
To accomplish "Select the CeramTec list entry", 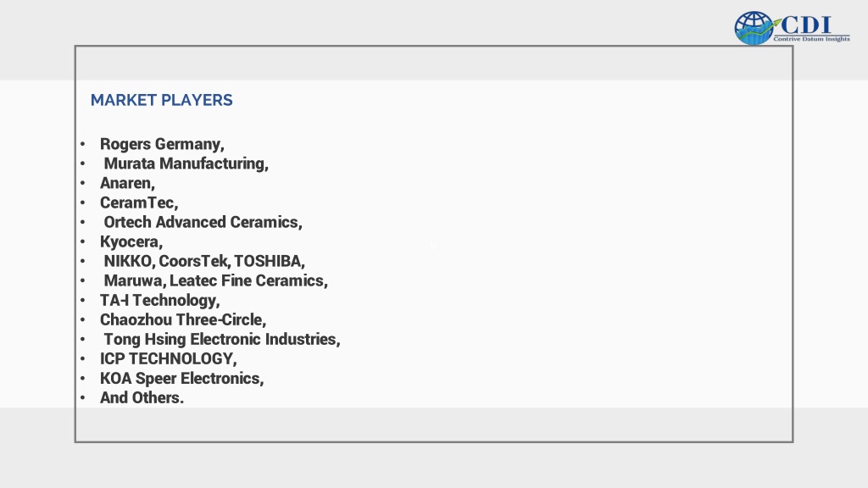I will pos(139,202).
